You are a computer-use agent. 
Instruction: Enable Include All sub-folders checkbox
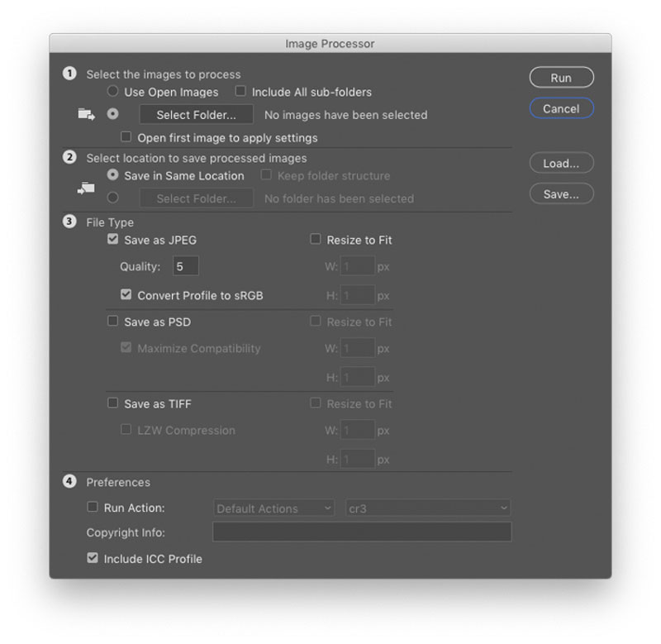point(240,91)
